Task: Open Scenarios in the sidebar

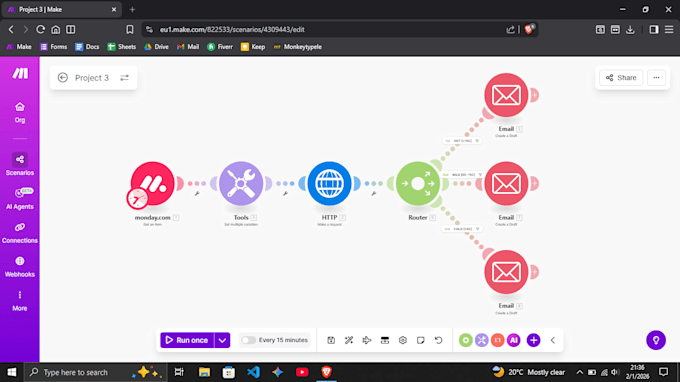Action: (x=20, y=164)
